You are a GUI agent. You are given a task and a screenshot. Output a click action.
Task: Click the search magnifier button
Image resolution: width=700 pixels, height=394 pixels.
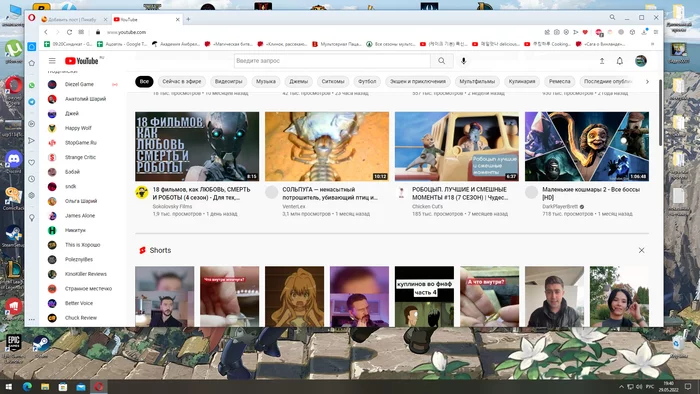pyautogui.click(x=442, y=61)
